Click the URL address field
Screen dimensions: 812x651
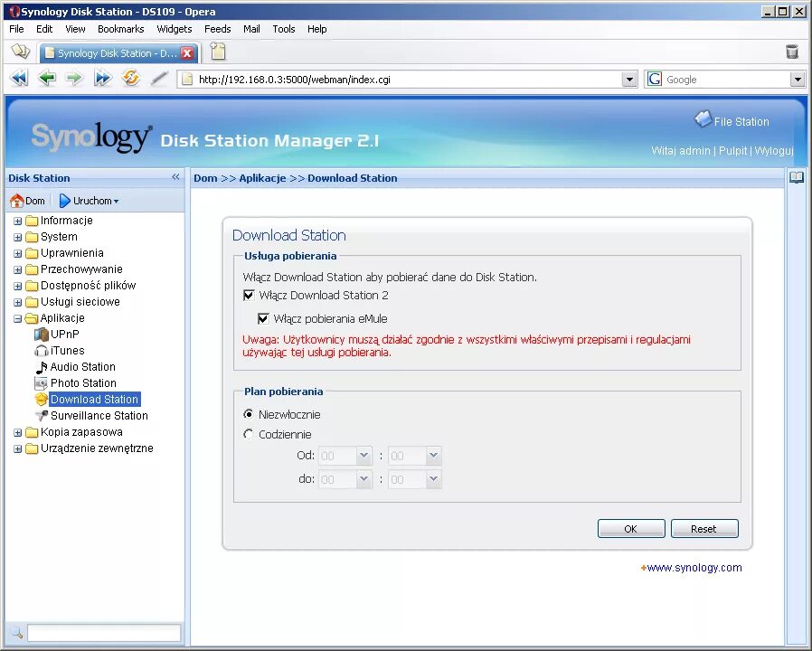[x=408, y=80]
